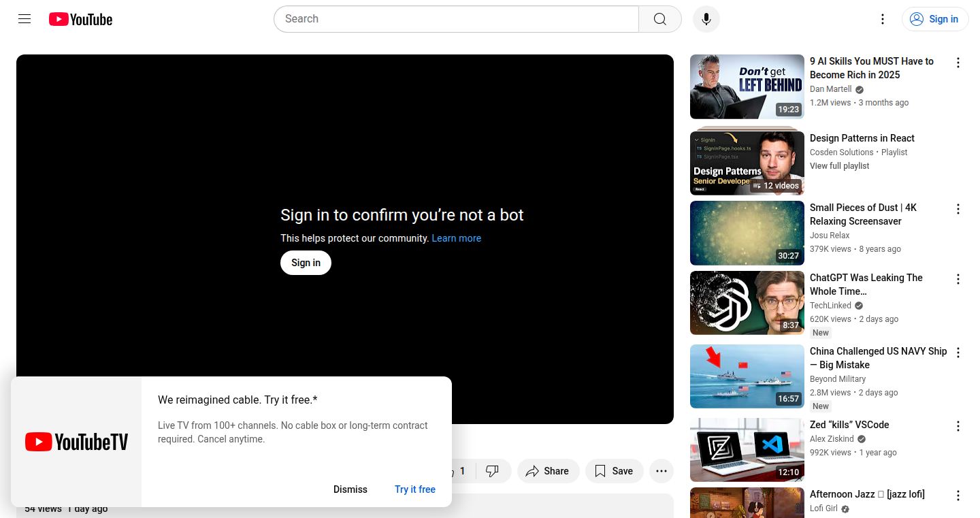The height and width of the screenshot is (518, 980).
Task: Open the Zed kills VSCode thumbnail
Action: click(747, 450)
